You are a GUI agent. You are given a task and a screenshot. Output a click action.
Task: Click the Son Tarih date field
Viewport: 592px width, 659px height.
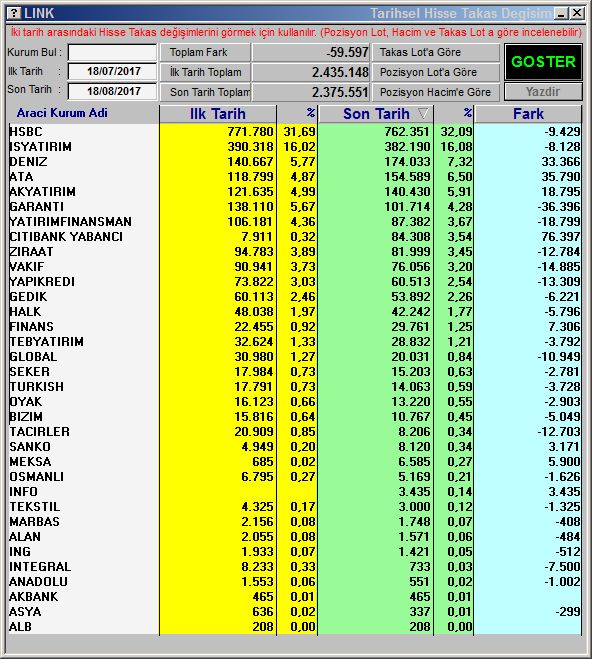(x=112, y=91)
